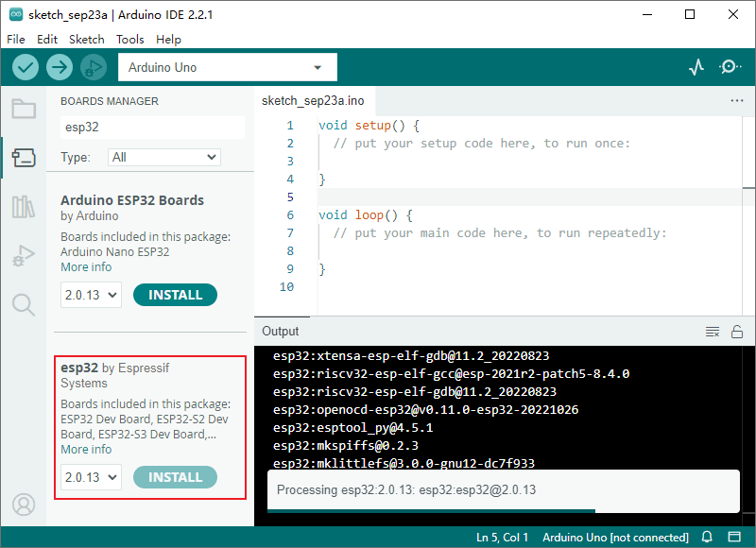The image size is (756, 548).
Task: Clear the Output panel
Action: click(713, 332)
